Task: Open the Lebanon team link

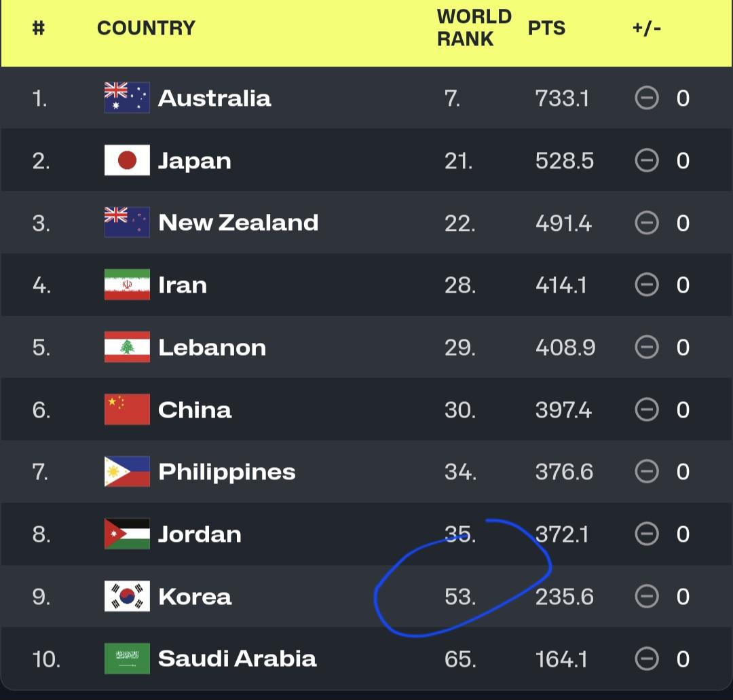Action: (x=212, y=348)
